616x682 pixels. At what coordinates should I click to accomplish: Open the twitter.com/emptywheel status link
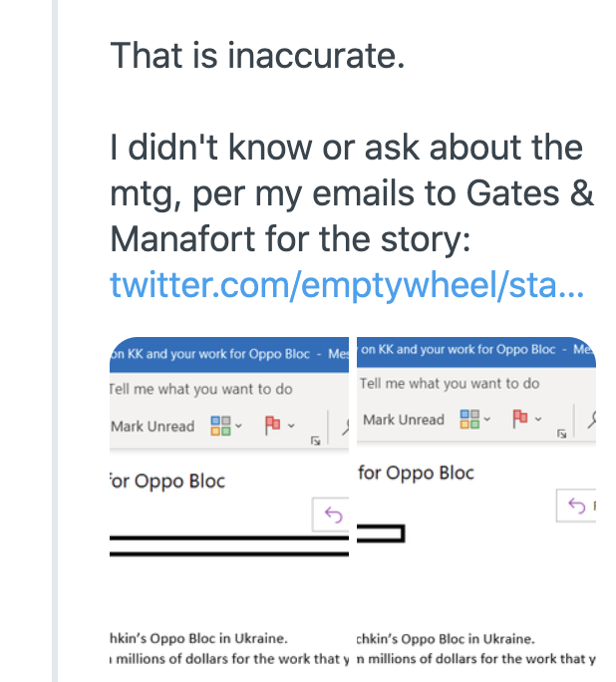point(347,285)
